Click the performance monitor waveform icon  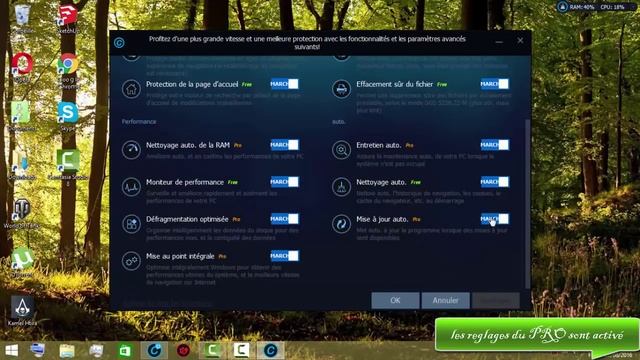tap(131, 187)
